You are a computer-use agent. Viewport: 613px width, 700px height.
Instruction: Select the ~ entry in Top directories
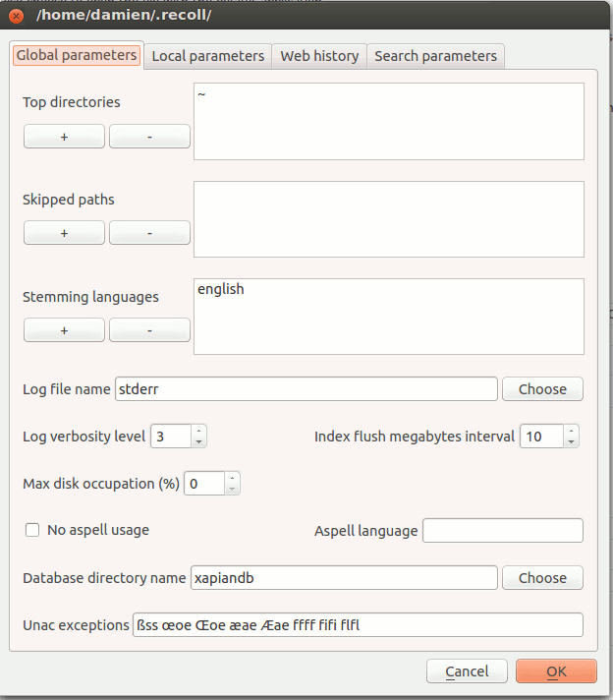201,94
